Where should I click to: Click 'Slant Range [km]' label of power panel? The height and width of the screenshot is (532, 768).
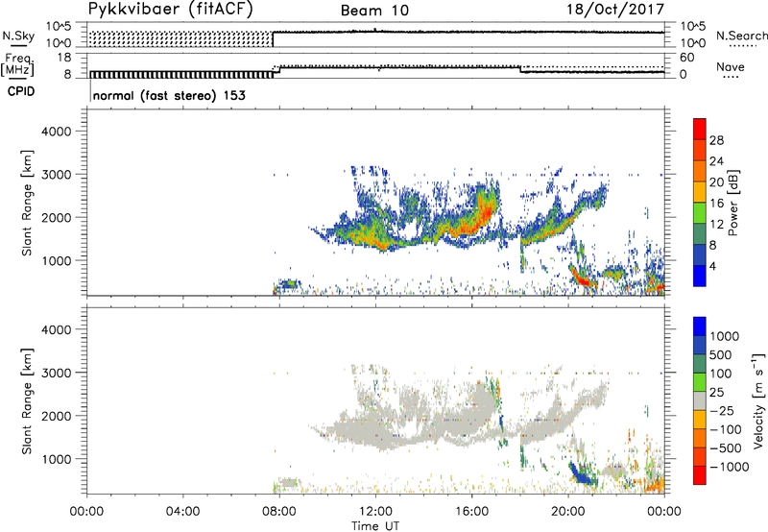(x=27, y=203)
